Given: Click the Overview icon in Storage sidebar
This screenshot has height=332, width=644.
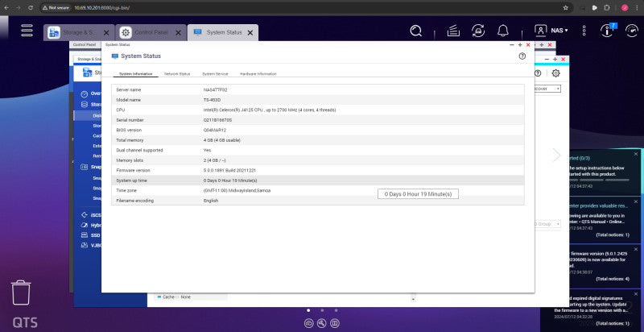Looking at the screenshot, I should pos(85,93).
